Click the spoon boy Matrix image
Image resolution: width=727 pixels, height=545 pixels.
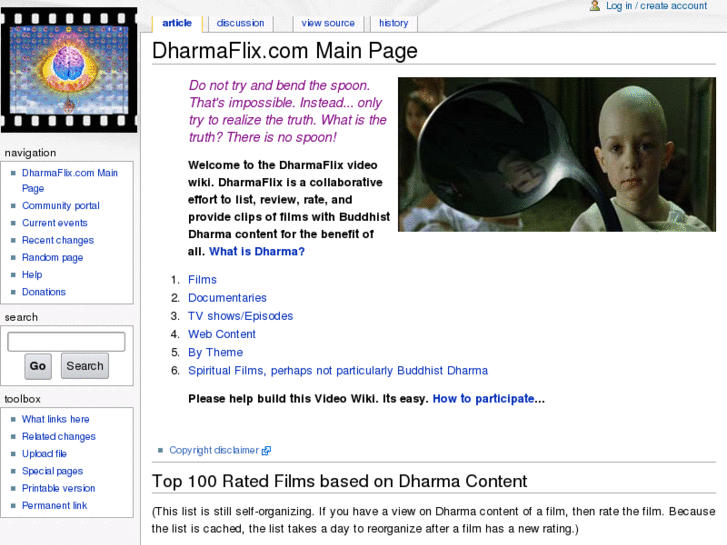coord(557,154)
